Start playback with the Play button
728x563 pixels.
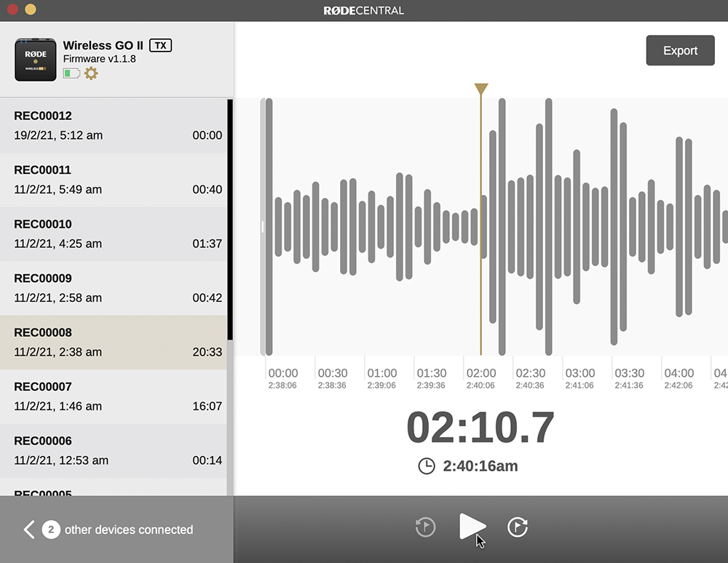pyautogui.click(x=472, y=527)
